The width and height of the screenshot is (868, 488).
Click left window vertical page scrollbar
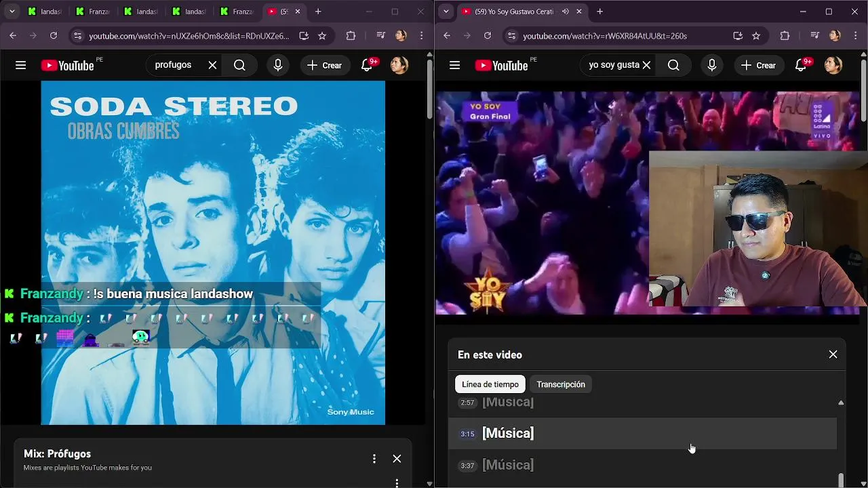point(430,88)
